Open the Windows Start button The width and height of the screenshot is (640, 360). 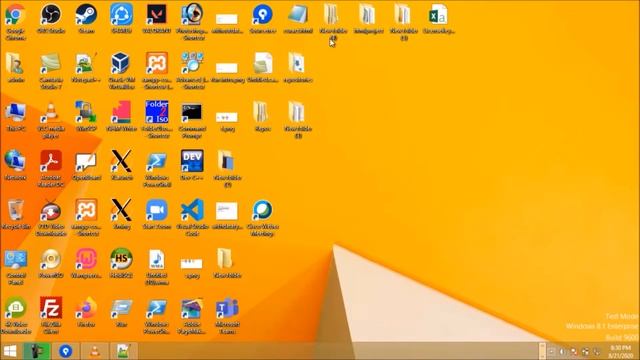tap(10, 351)
